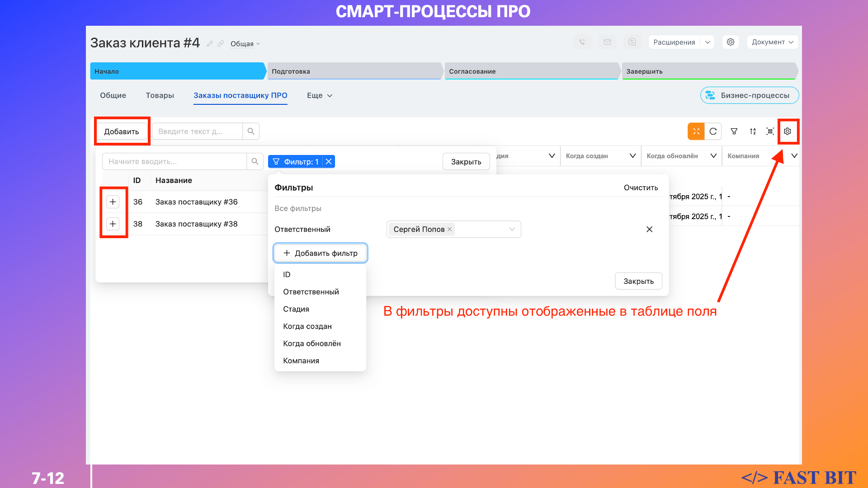This screenshot has height=488, width=868.
Task: Click the header gear settings icon
Action: (731, 42)
